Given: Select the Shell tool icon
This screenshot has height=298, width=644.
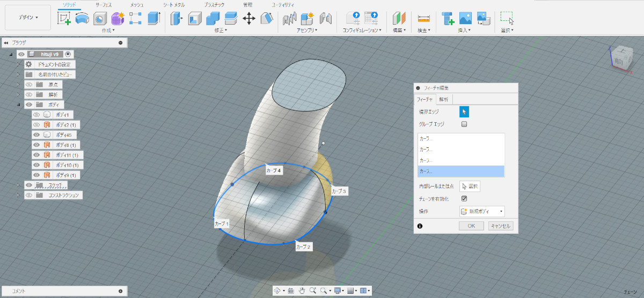Looking at the screenshot, I should [194, 18].
